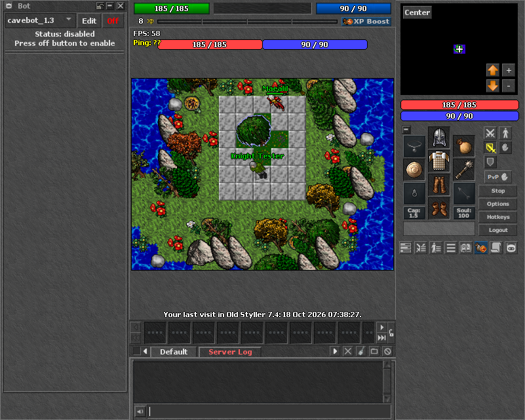Switch to the Default chat tab
Screen dimensions: 525x420
[x=174, y=352]
